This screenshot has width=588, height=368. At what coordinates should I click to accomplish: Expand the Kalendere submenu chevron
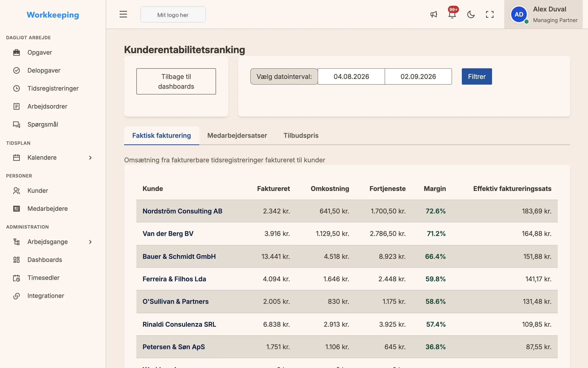pos(90,157)
